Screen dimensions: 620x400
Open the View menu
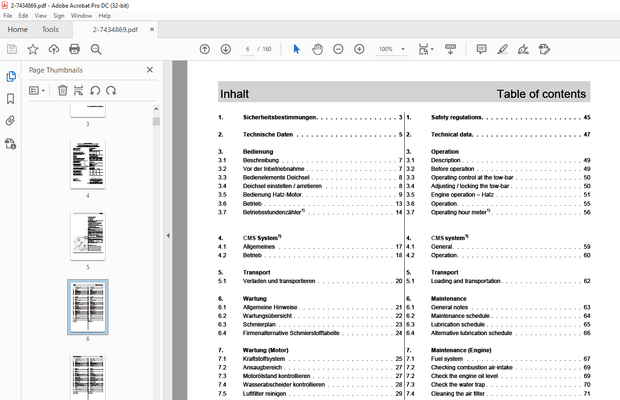click(41, 16)
